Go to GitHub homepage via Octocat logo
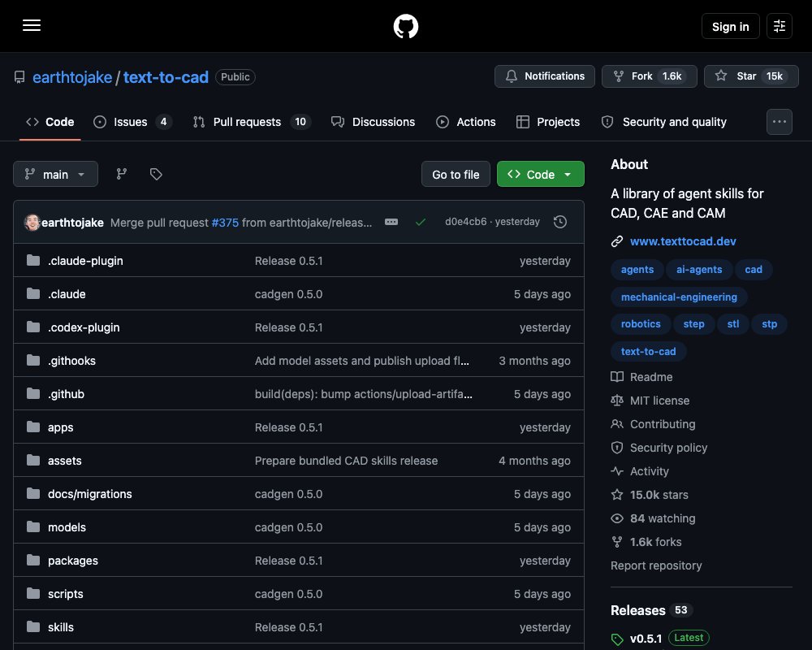The height and width of the screenshot is (650, 812). point(405,26)
